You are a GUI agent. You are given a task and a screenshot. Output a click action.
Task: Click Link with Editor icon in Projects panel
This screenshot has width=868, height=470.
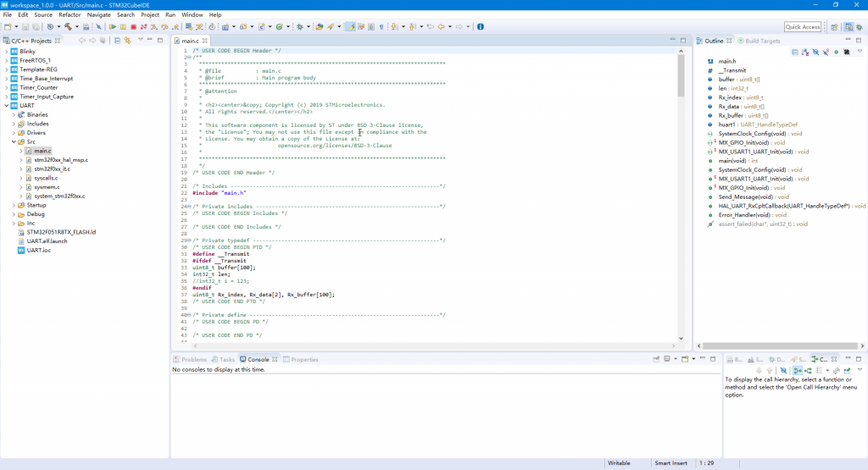coord(128,41)
